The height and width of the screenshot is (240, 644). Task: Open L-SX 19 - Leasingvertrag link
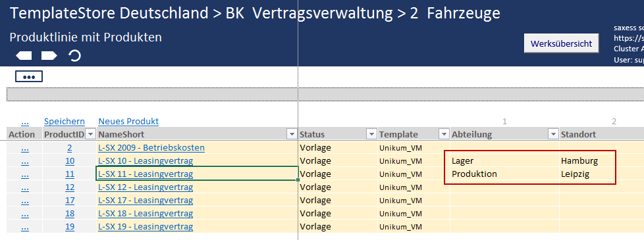coord(146,226)
